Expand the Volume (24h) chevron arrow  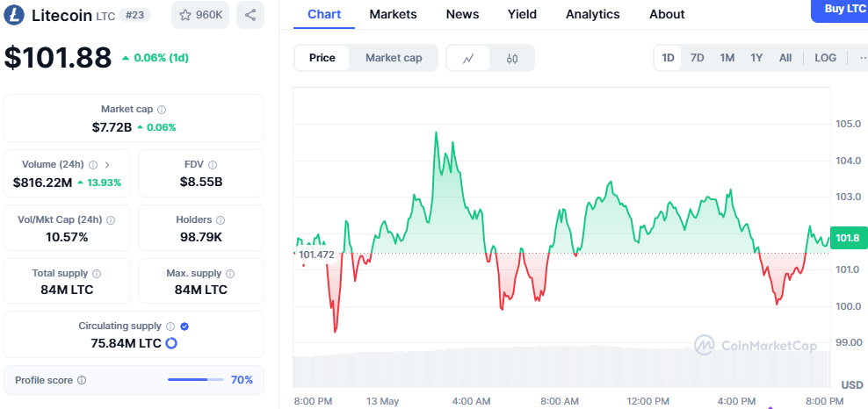[x=107, y=164]
